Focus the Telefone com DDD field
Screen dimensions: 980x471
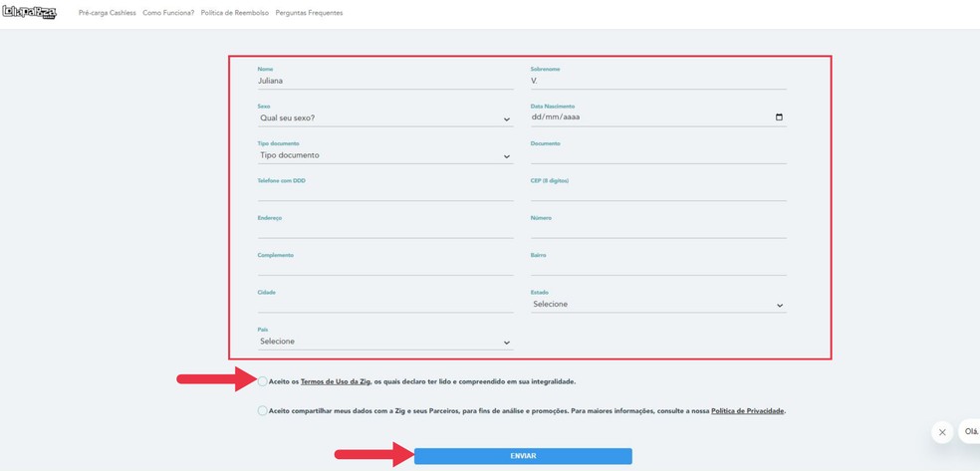[384, 192]
